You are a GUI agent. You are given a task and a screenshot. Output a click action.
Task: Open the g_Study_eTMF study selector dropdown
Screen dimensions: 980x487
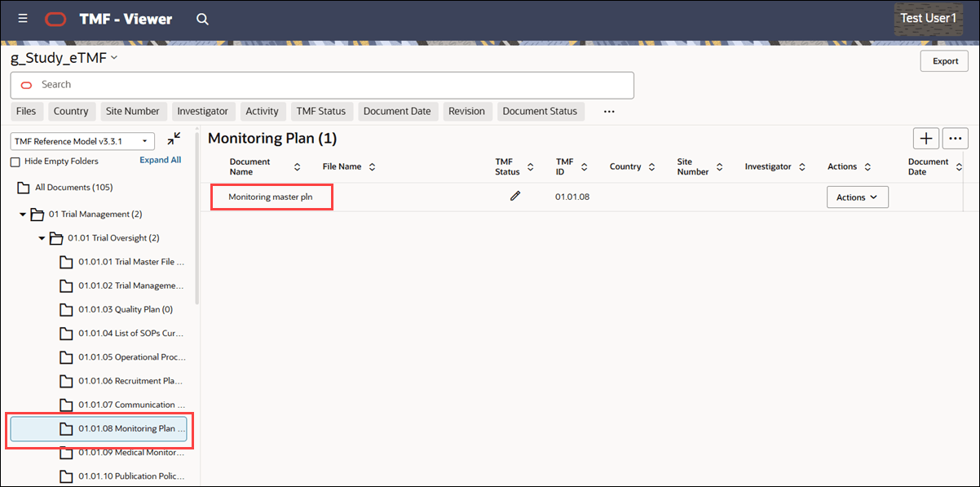point(113,57)
